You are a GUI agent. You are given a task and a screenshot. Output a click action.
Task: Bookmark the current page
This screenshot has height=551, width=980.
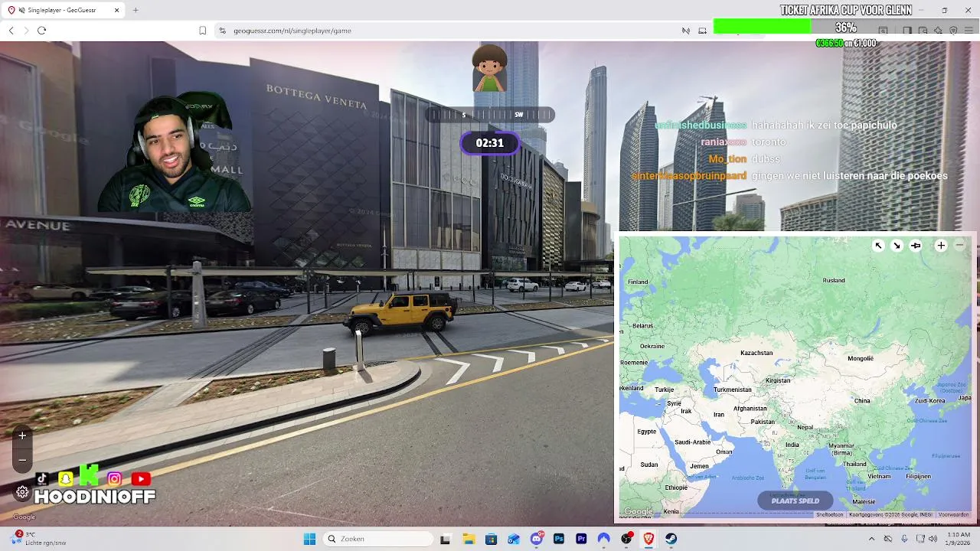202,31
